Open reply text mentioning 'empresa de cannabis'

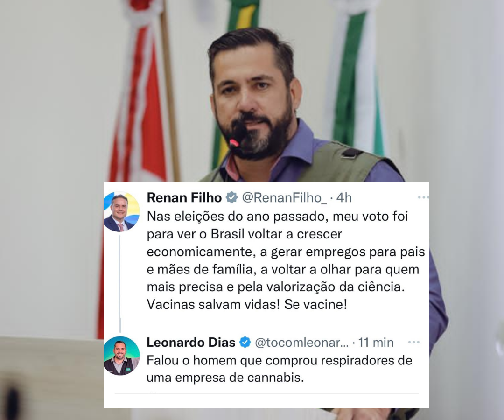point(280,369)
